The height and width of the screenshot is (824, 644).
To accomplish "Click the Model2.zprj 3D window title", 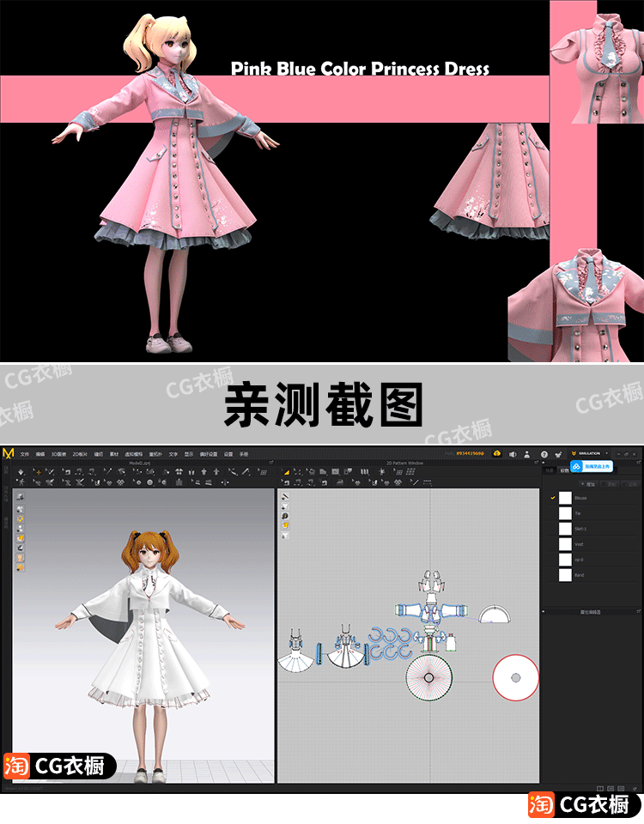I will point(140,463).
